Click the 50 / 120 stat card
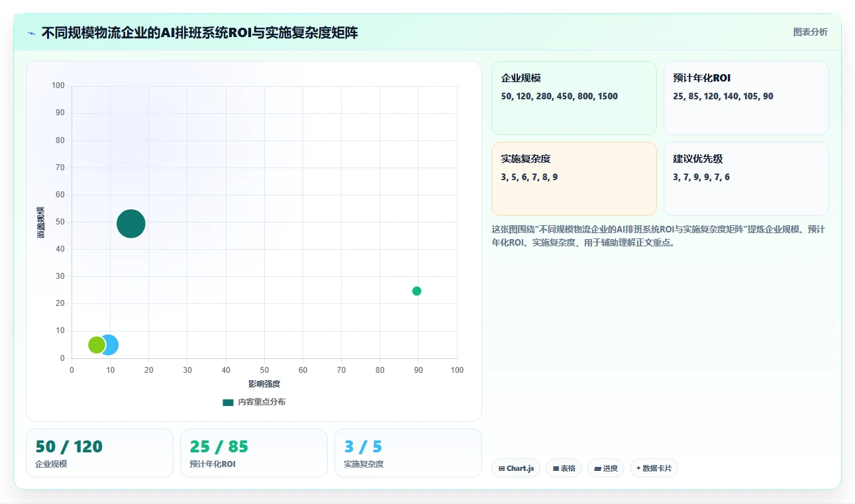The image size is (855, 504). 99,453
